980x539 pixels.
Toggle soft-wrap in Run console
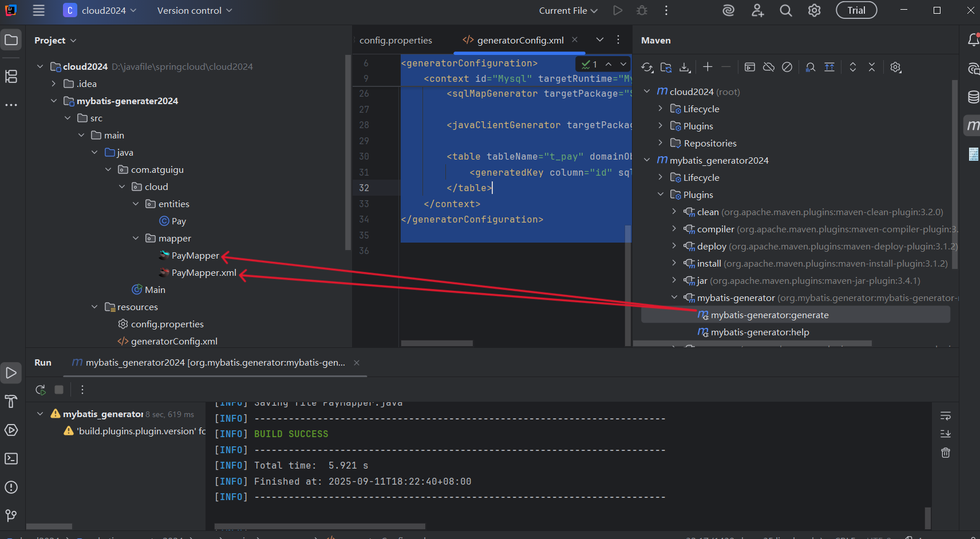tap(946, 416)
